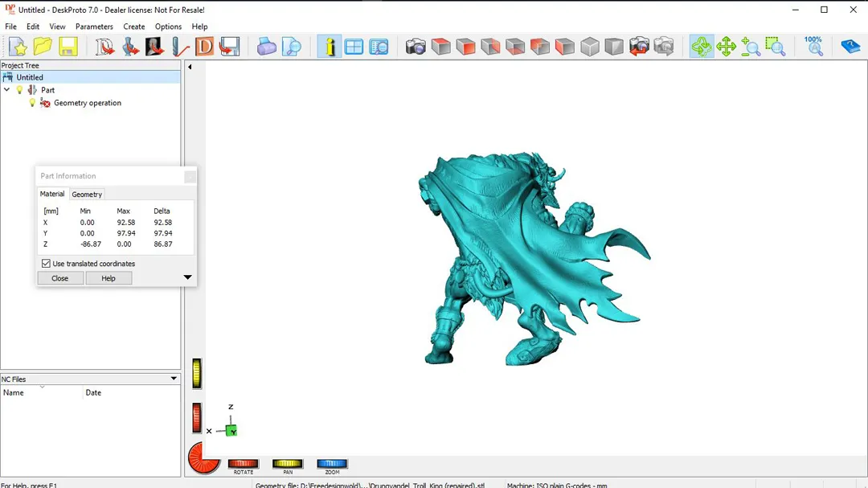This screenshot has height=488, width=868.
Task: Open the NC Files dropdown arrow
Action: (x=174, y=379)
